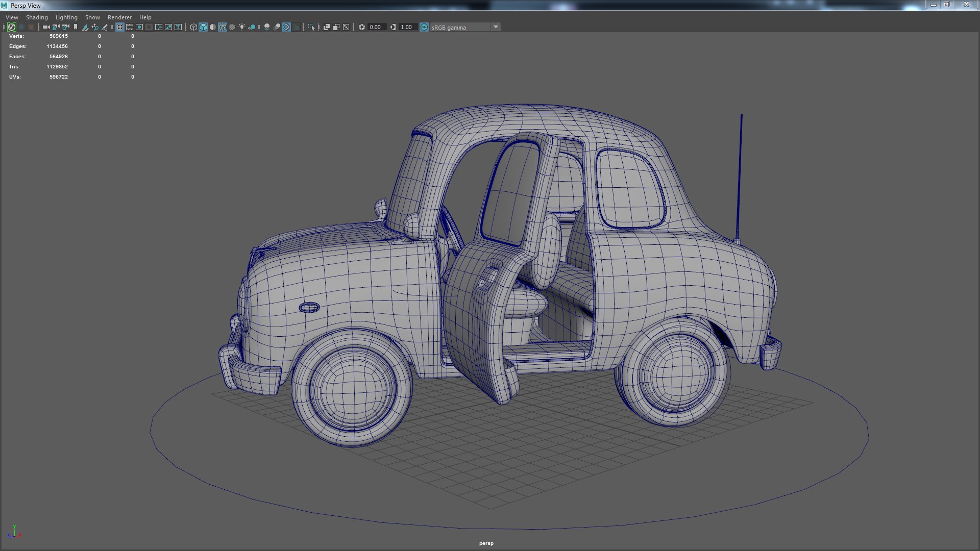980x551 pixels.
Task: Toggle the Resolution Gate icon
Action: (139, 27)
